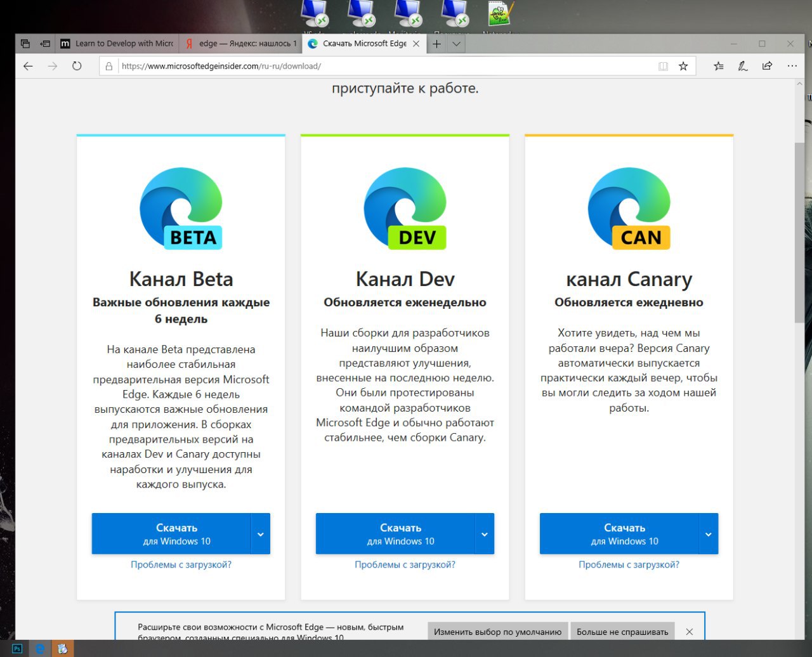Show tab previews chevron
Viewport: 812px width, 657px height.
click(456, 44)
